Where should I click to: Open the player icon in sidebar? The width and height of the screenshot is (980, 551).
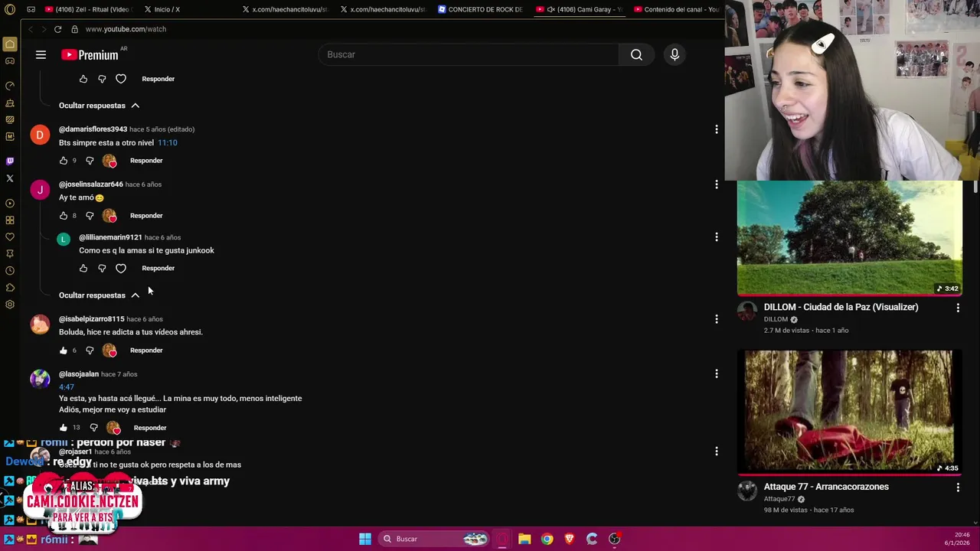click(x=10, y=204)
